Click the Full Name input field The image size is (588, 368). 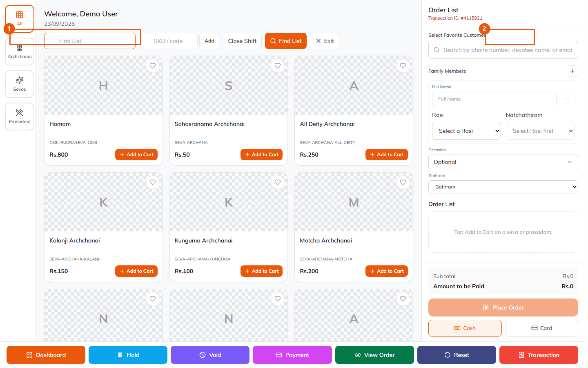pyautogui.click(x=494, y=99)
